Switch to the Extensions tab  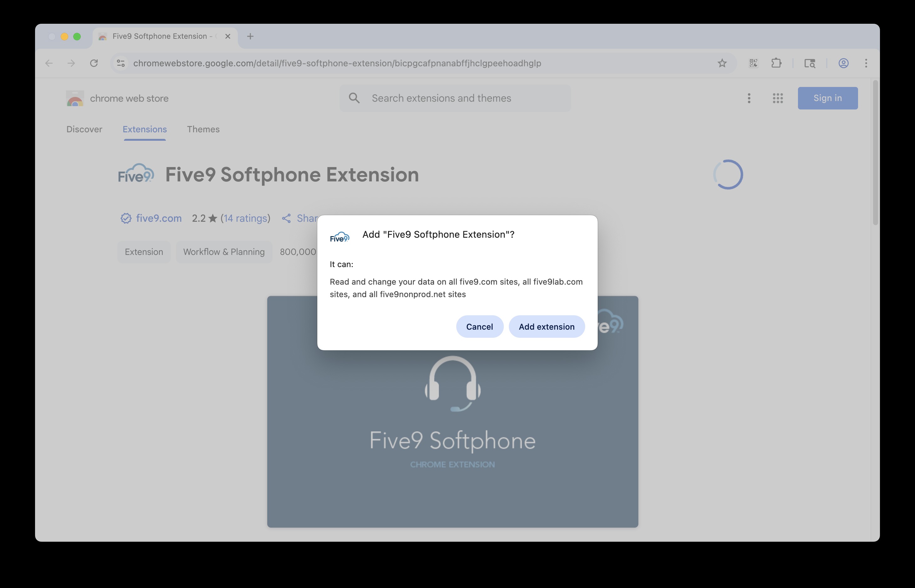[x=144, y=129]
